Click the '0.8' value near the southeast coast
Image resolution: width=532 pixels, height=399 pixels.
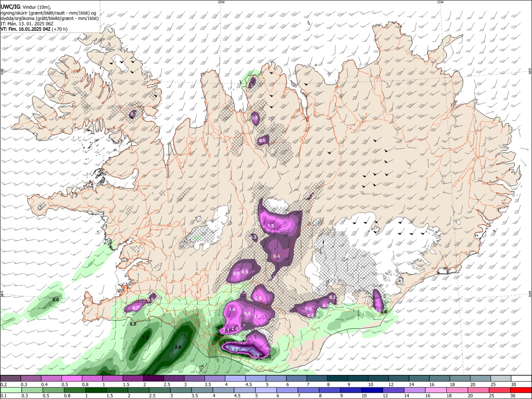pyautogui.click(x=384, y=312)
